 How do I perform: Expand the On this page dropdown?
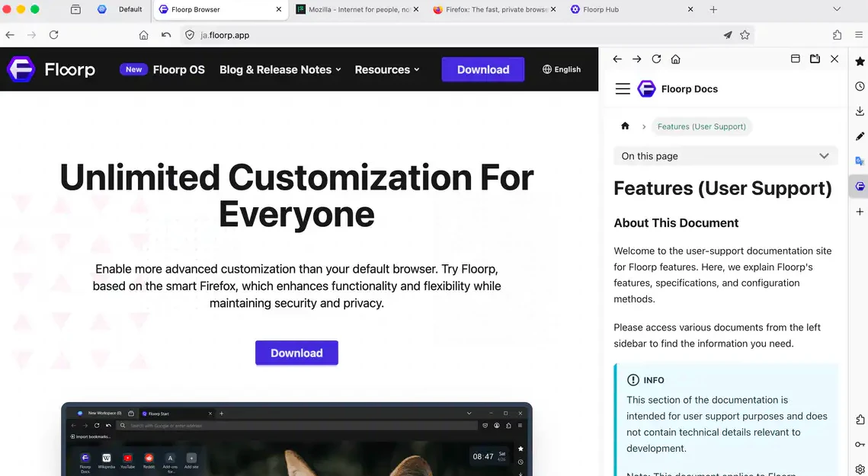coord(725,156)
